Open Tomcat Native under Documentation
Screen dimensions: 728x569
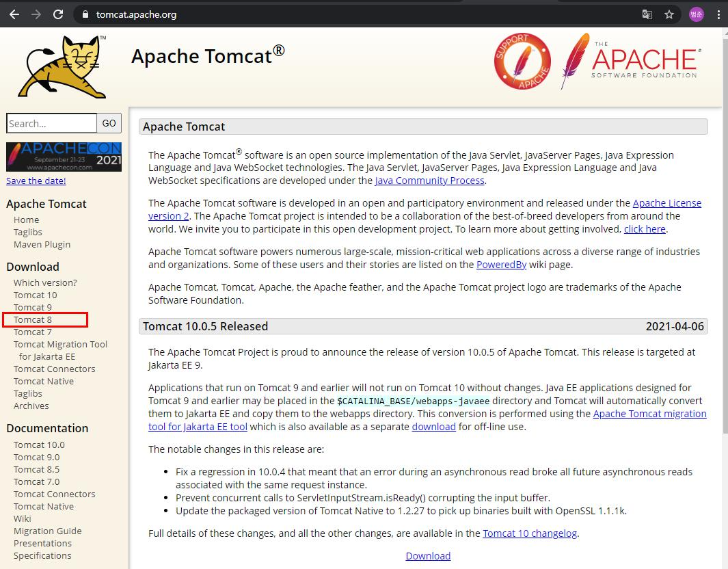click(x=44, y=506)
